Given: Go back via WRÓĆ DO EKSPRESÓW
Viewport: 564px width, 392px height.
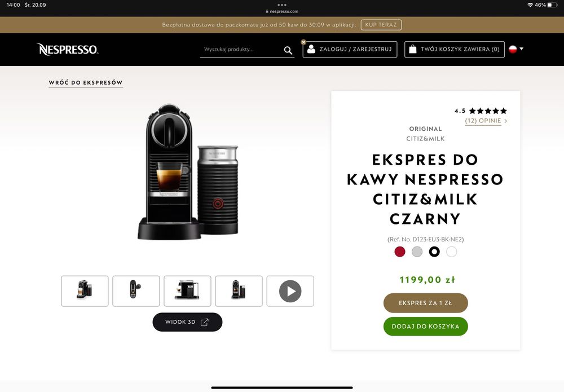Looking at the screenshot, I should 86,83.
